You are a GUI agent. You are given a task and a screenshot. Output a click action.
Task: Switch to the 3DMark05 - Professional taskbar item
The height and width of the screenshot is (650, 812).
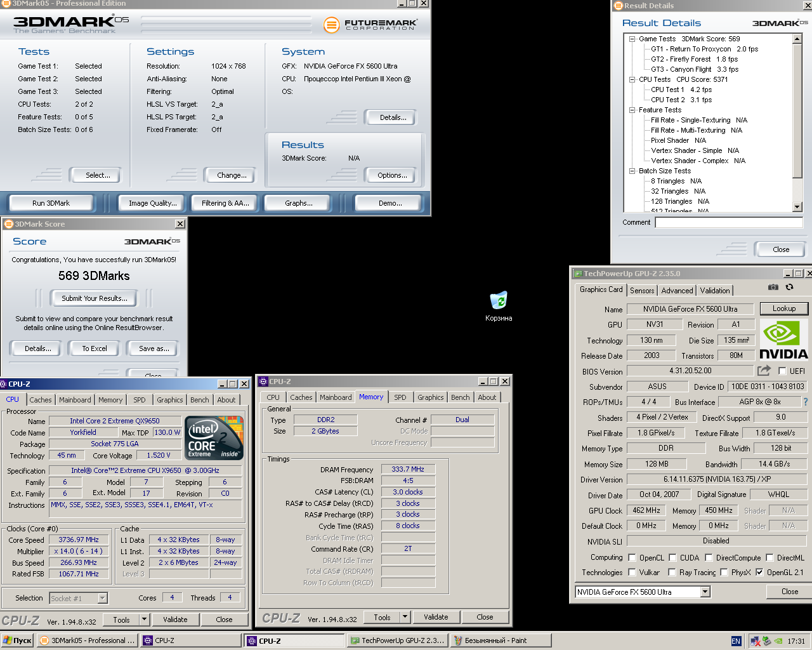tap(87, 640)
